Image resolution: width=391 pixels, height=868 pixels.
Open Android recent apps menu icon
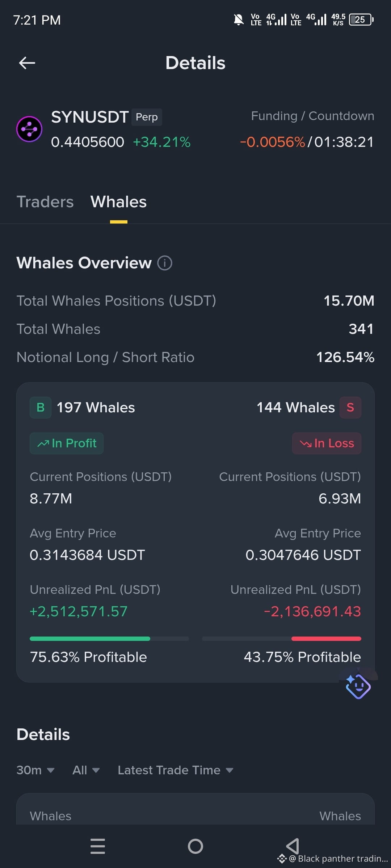coord(98,846)
